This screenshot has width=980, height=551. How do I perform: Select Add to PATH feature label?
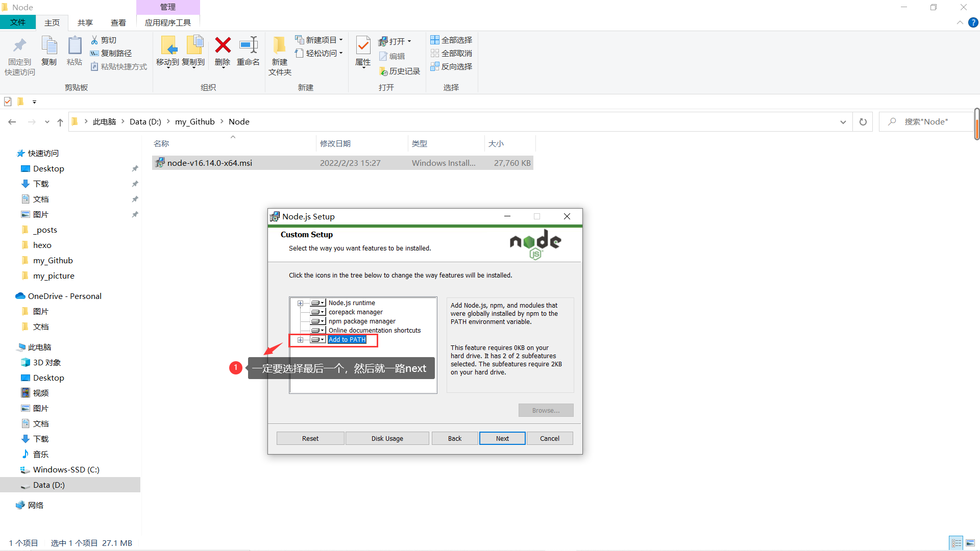[x=347, y=340]
